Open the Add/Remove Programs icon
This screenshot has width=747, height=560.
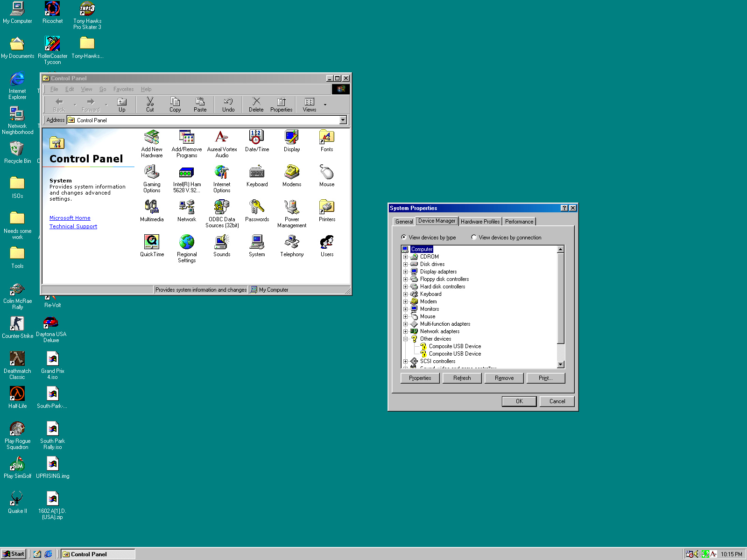[x=187, y=138]
